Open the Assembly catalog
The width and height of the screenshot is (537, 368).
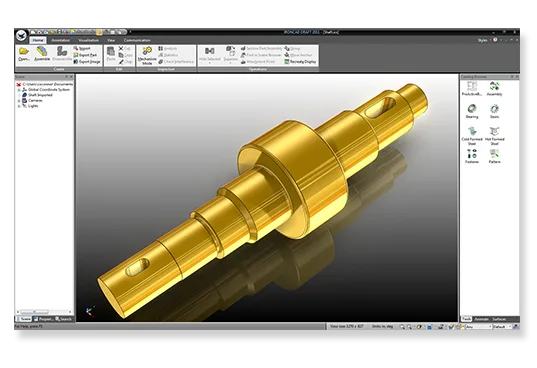[x=494, y=89]
